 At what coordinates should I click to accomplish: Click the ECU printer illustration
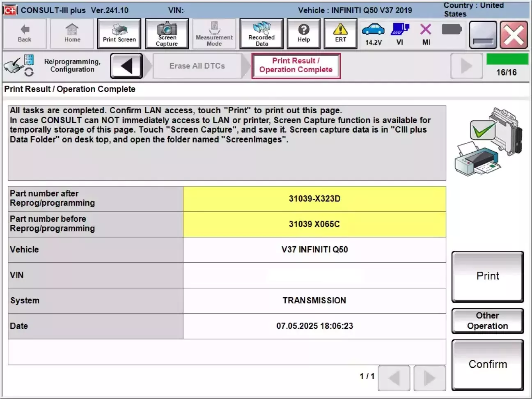pos(488,142)
